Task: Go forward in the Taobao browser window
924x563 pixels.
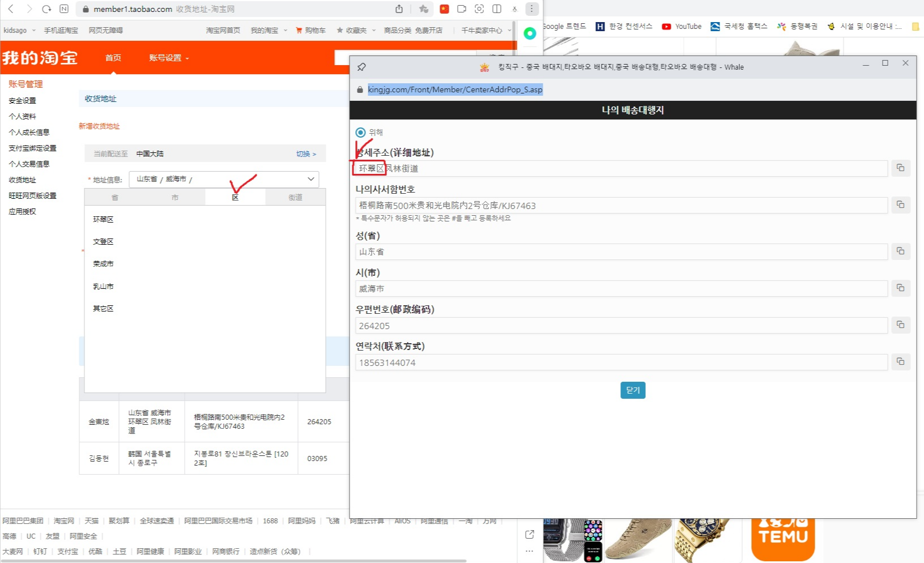Action: tap(29, 9)
